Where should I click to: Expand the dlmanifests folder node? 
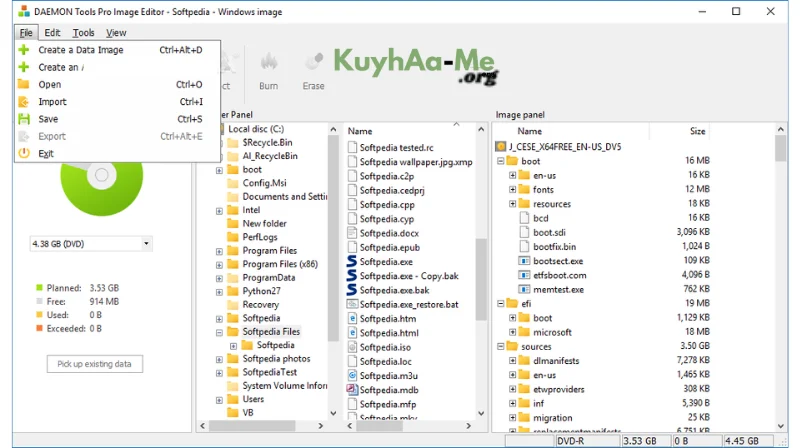(512, 361)
